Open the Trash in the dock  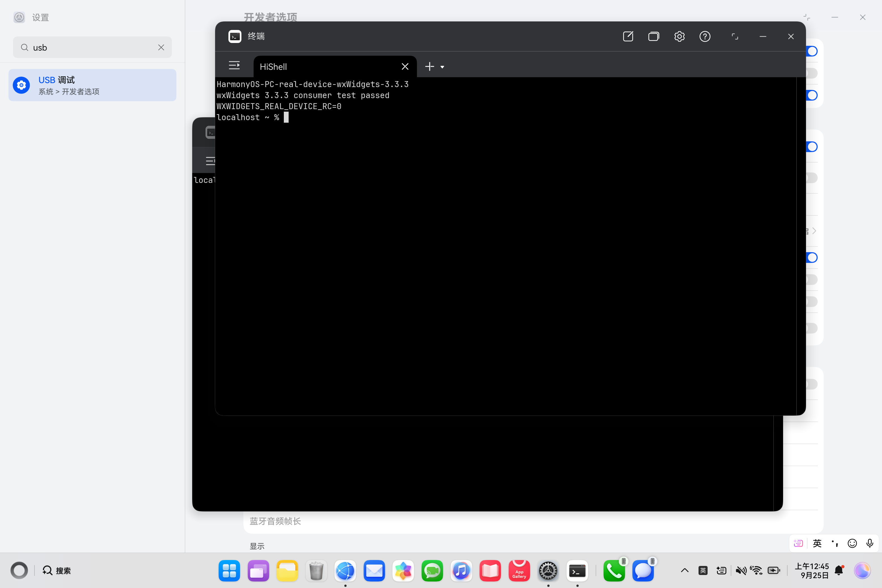(316, 571)
